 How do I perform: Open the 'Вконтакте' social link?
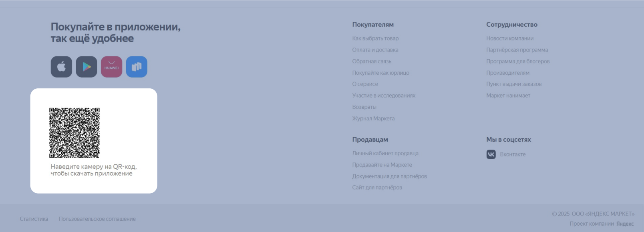point(513,154)
